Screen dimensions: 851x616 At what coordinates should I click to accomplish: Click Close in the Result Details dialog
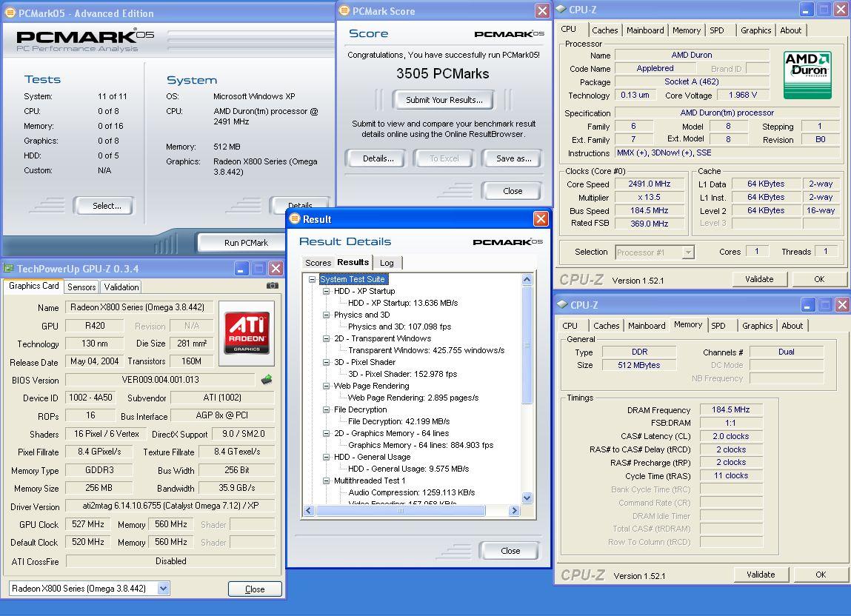[x=510, y=550]
